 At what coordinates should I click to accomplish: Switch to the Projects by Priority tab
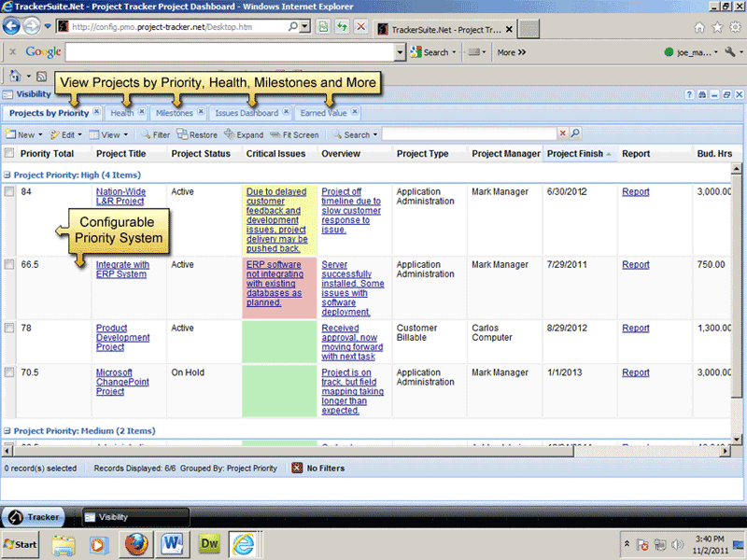point(49,113)
